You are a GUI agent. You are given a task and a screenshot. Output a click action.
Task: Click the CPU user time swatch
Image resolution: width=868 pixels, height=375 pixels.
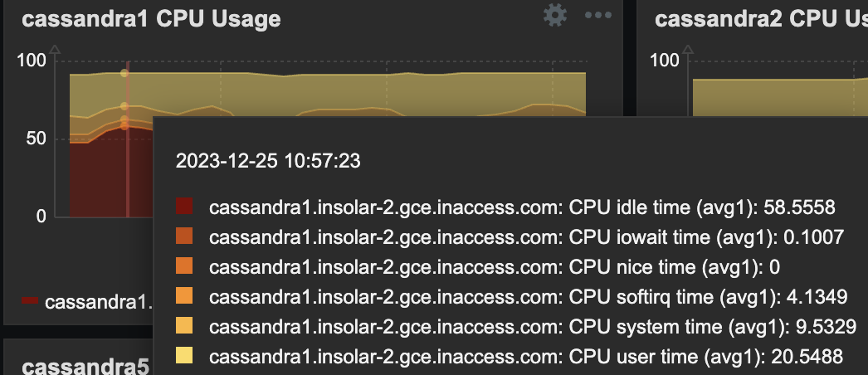(184, 357)
